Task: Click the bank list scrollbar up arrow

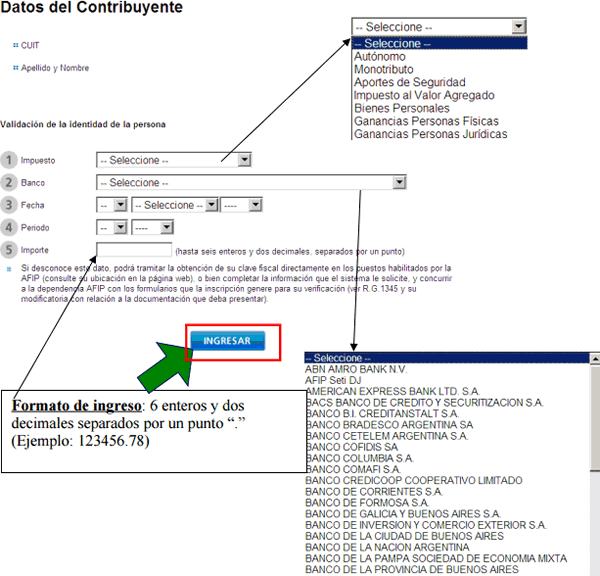Action: [595, 359]
